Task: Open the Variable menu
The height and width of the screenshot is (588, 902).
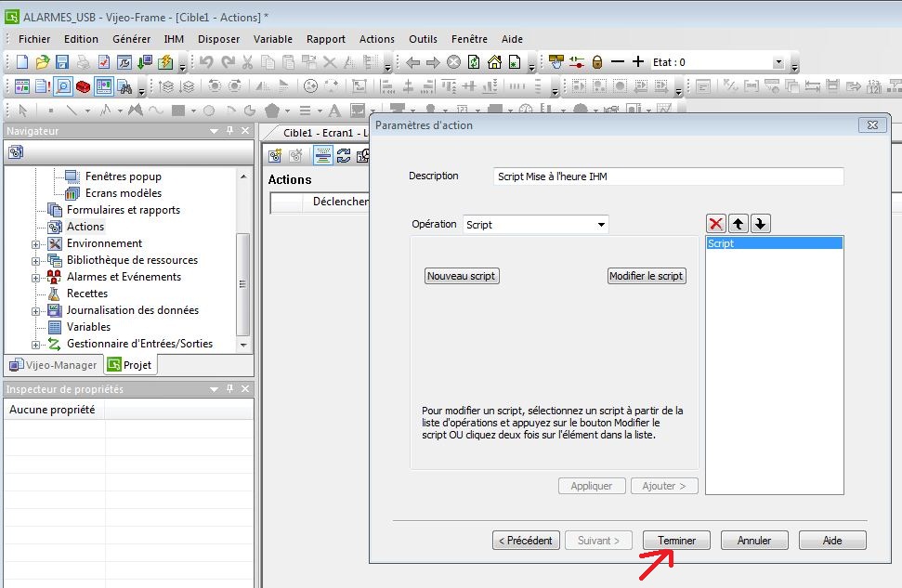Action: point(272,39)
